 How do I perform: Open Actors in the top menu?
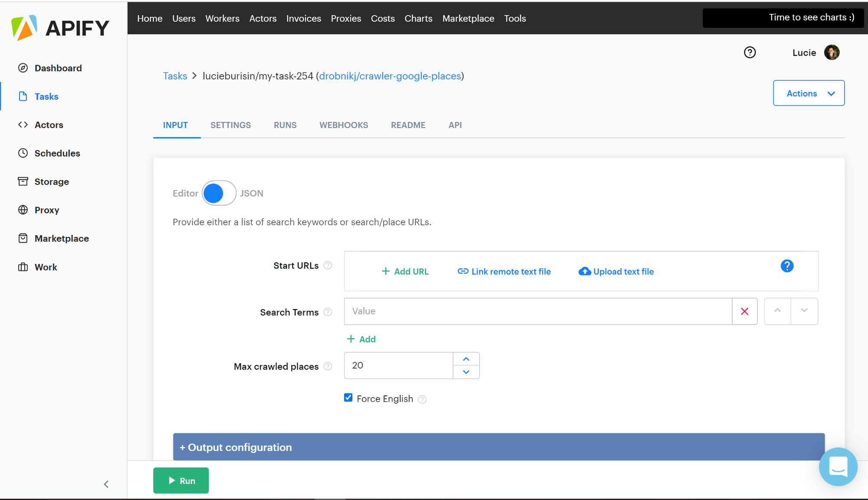tap(263, 18)
